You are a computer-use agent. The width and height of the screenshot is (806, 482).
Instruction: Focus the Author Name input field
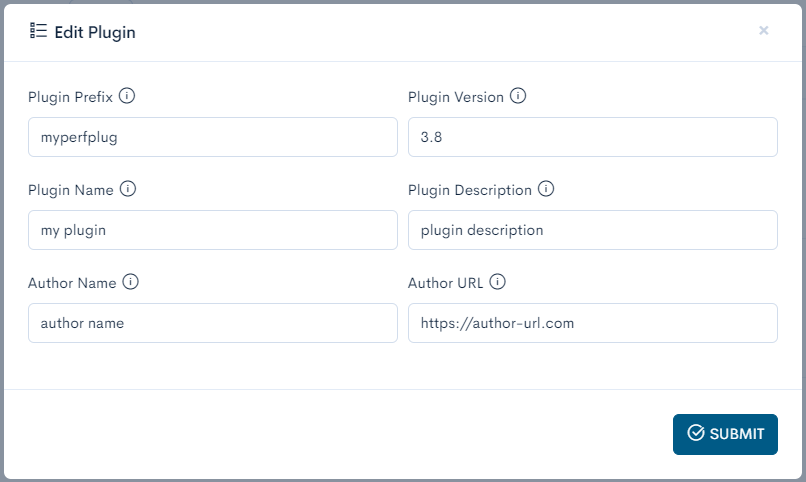(213, 323)
